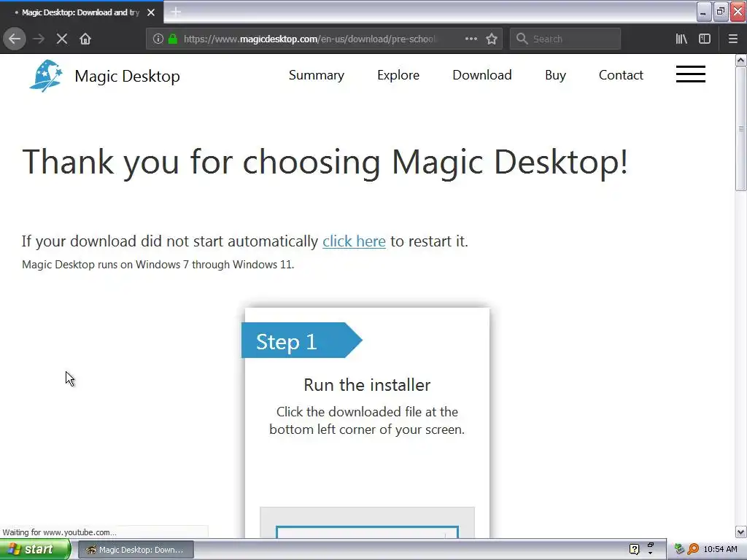Click the vertical scrollbar thumb
This screenshot has width=747, height=560.
click(x=740, y=128)
